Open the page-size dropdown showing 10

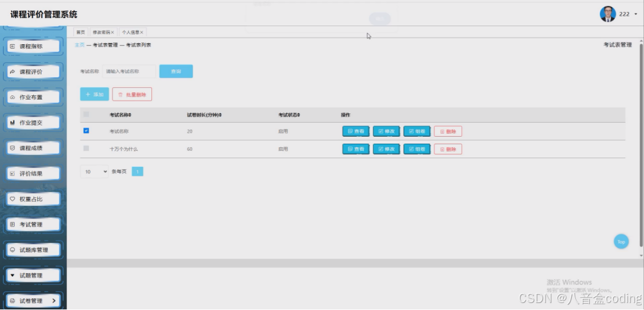click(x=94, y=172)
